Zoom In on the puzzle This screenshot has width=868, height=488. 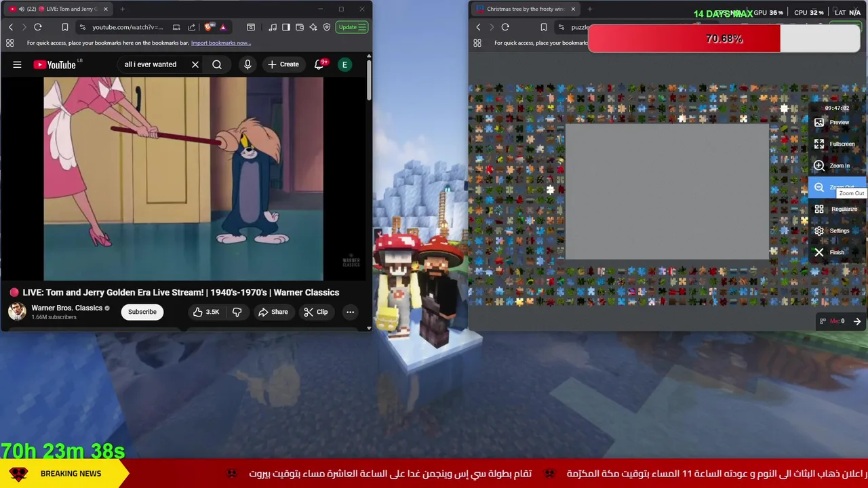click(x=837, y=165)
